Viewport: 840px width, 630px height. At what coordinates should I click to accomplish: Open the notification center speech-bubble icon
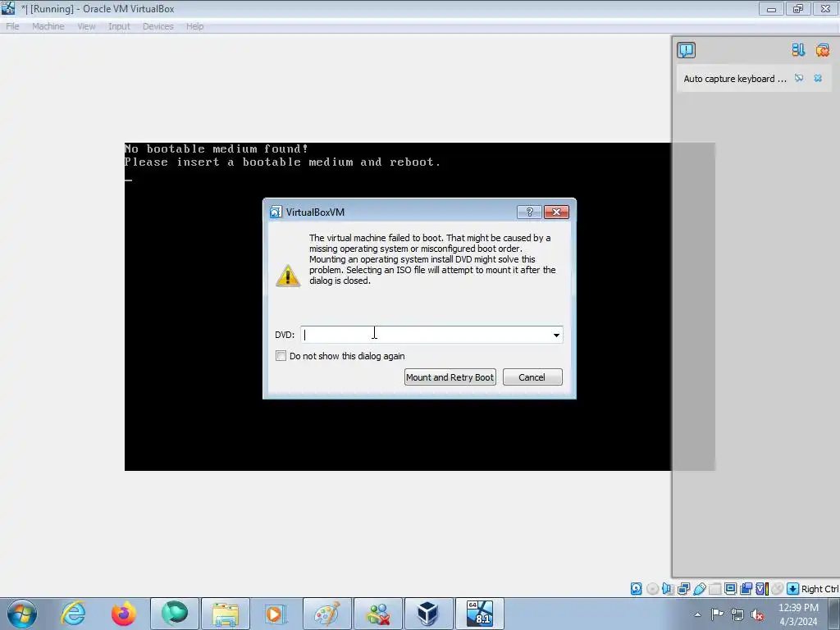point(687,50)
